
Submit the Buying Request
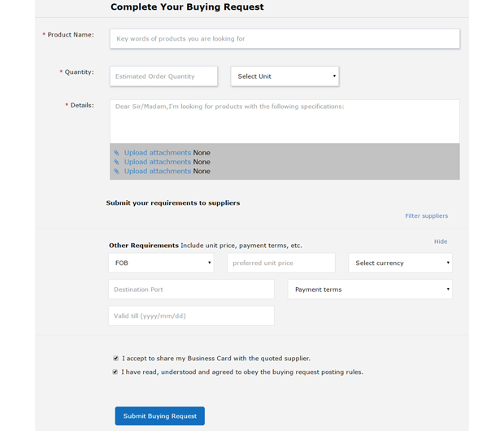click(160, 416)
